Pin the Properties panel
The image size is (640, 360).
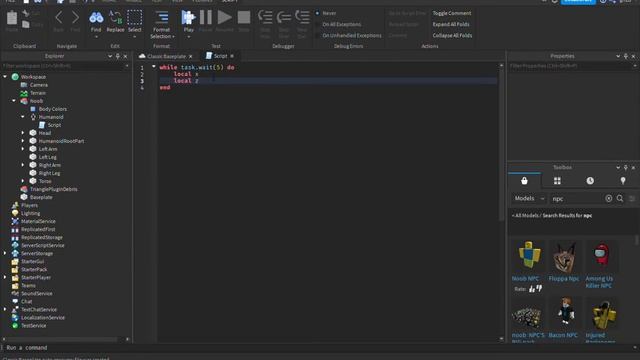point(626,56)
